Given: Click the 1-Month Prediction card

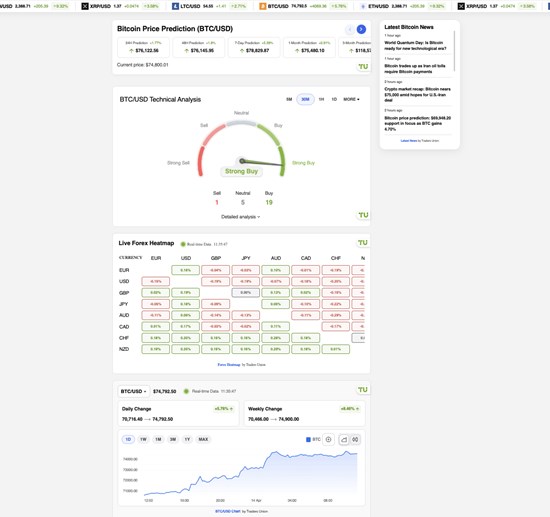Looking at the screenshot, I should coord(309,47).
